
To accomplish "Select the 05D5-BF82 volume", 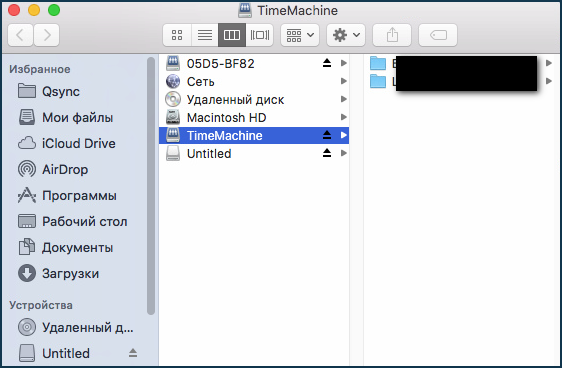I will (254, 63).
